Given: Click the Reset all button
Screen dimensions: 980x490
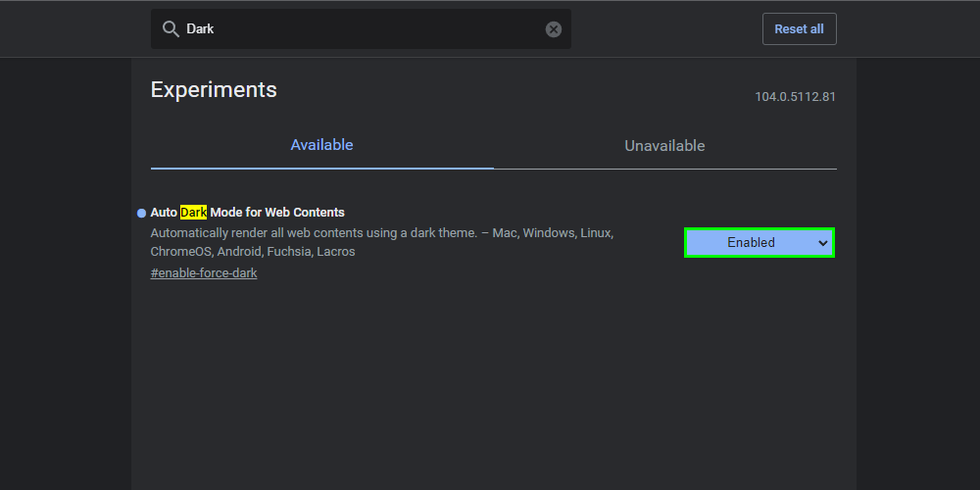Looking at the screenshot, I should tap(799, 28).
